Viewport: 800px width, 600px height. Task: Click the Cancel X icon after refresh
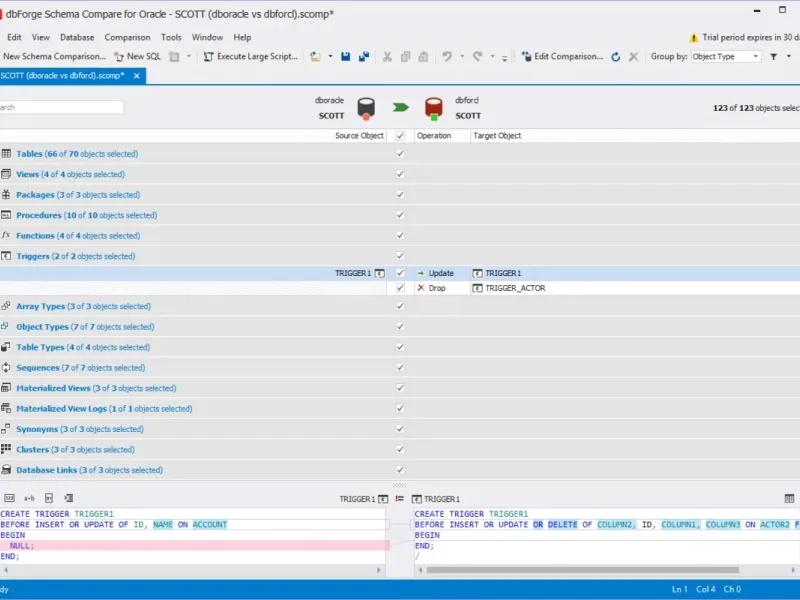634,57
